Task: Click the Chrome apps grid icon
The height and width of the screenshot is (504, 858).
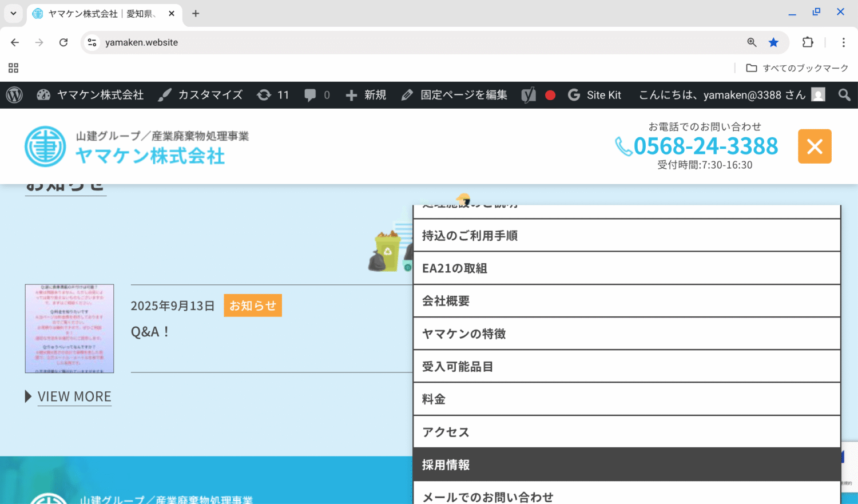Action: pyautogui.click(x=14, y=68)
